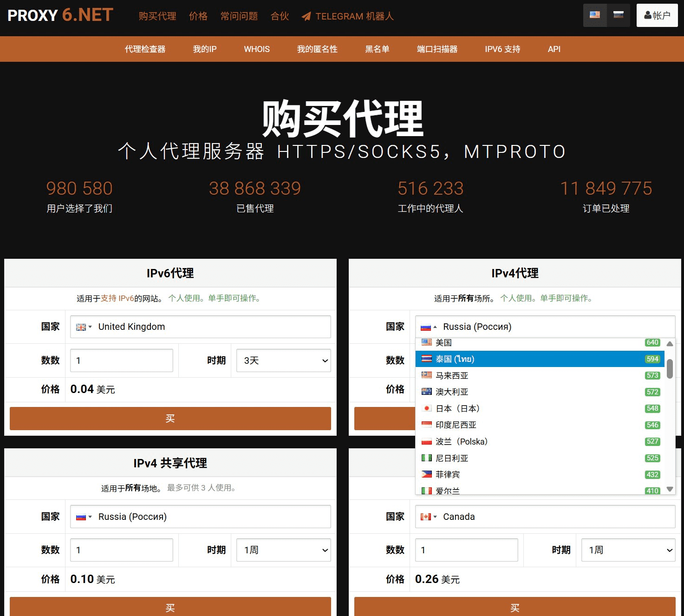The height and width of the screenshot is (616, 684).
Task: Select Poland (Polska) in the country list
Action: (x=540, y=441)
